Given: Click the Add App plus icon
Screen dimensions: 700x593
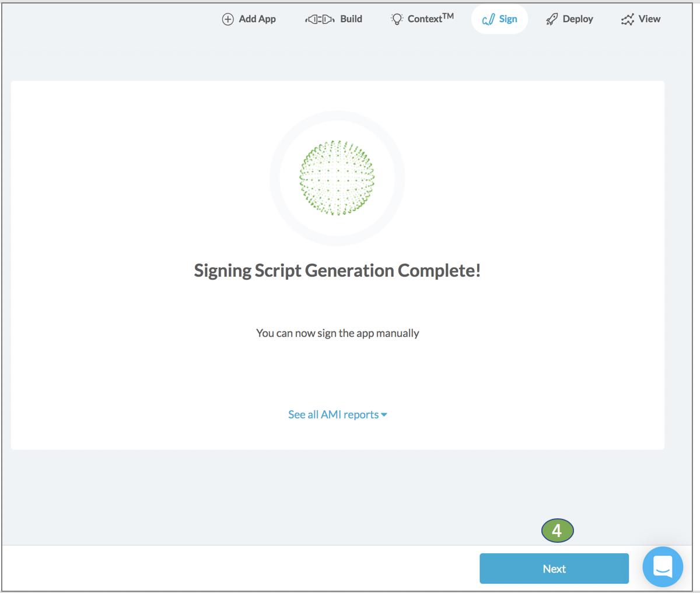Looking at the screenshot, I should [228, 19].
